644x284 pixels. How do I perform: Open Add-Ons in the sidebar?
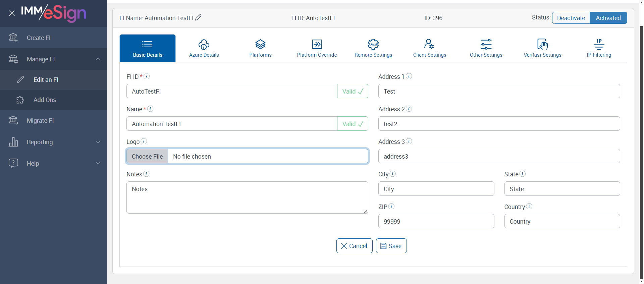(45, 100)
